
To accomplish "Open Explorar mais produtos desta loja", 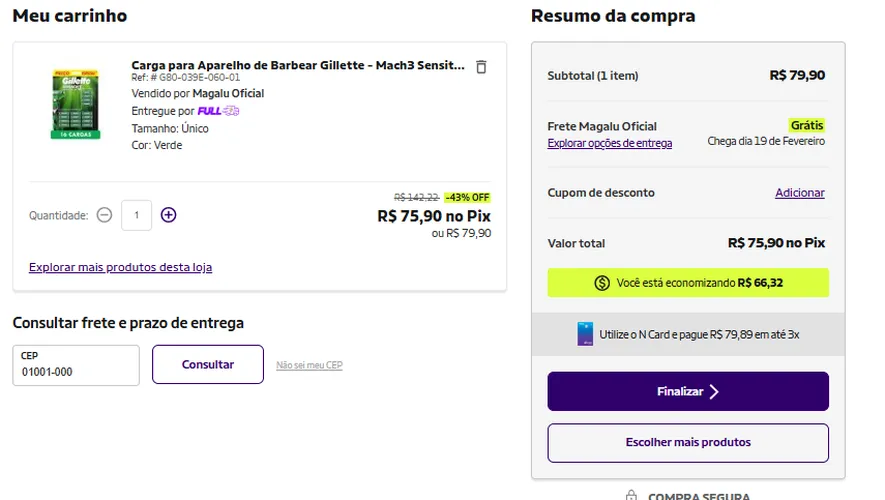I will pyautogui.click(x=120, y=267).
